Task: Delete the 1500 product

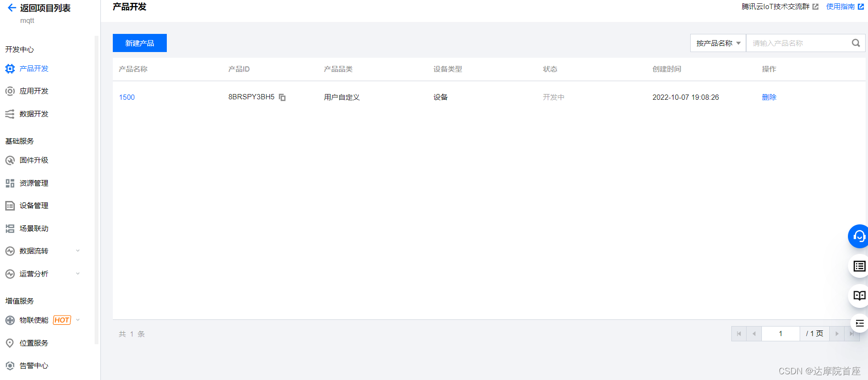Action: [769, 97]
